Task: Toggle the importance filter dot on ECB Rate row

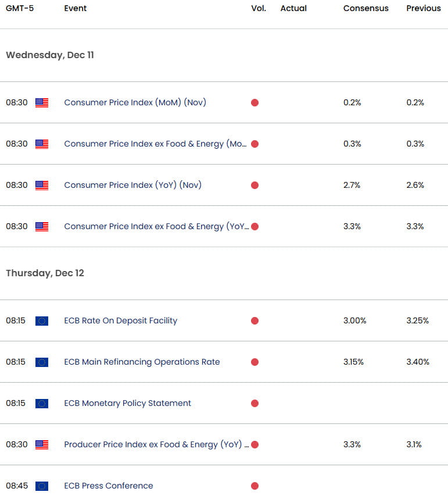Action: (255, 320)
